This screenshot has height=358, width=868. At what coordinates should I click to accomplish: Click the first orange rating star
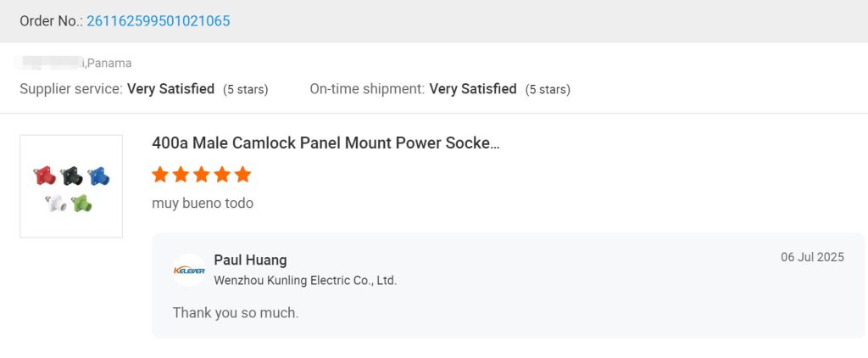tap(160, 175)
